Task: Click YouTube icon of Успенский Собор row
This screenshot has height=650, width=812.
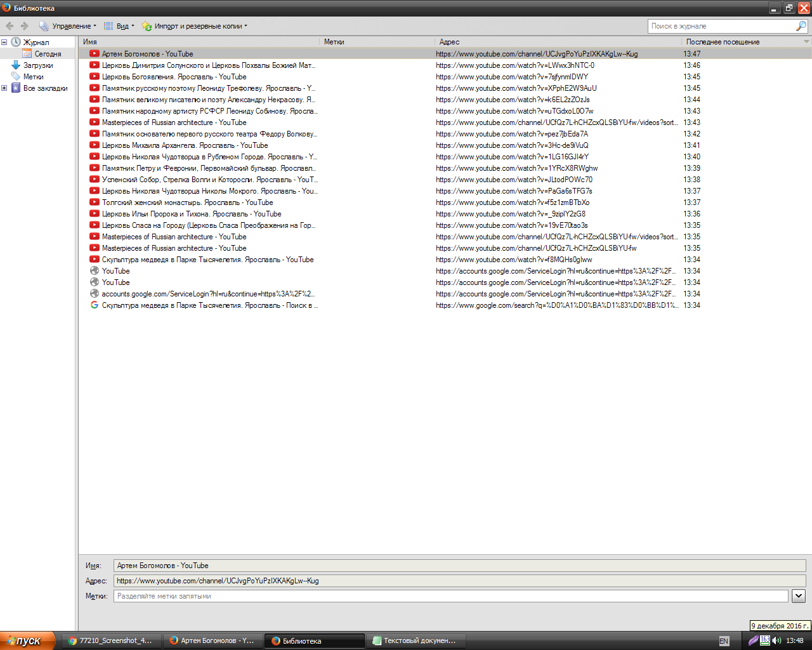Action: pyautogui.click(x=95, y=180)
